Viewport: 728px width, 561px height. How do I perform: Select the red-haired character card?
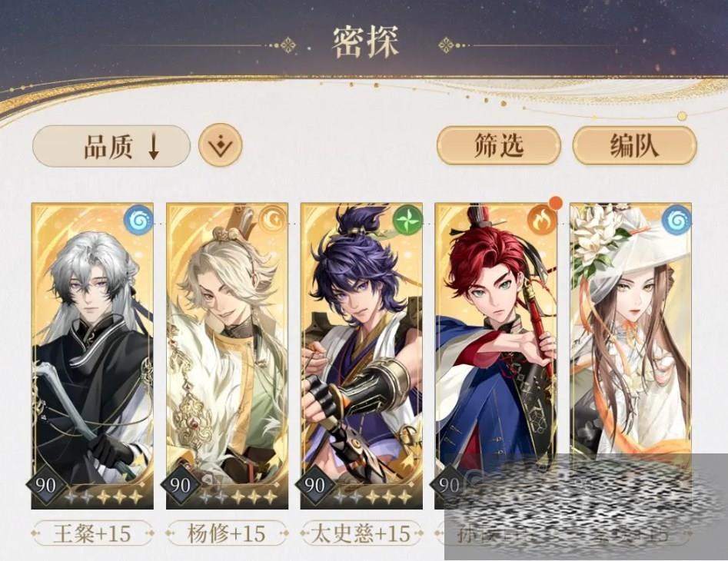pyautogui.click(x=497, y=356)
